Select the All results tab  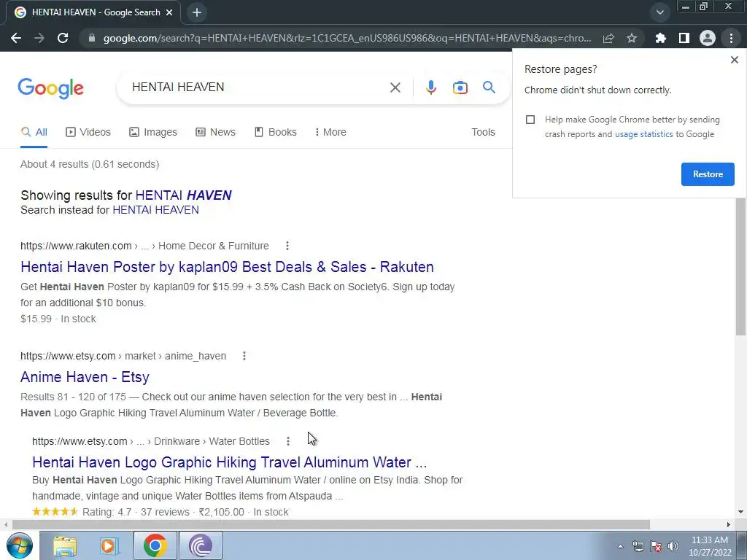click(34, 132)
